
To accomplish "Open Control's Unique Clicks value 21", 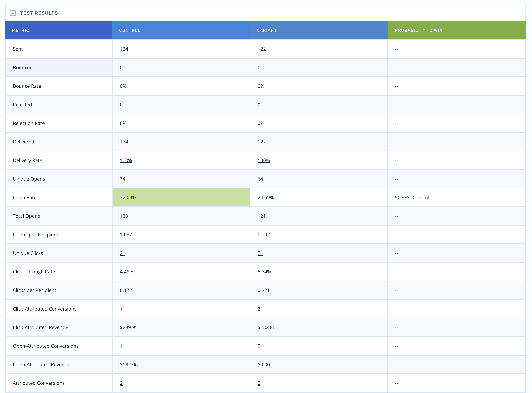I will tap(123, 253).
